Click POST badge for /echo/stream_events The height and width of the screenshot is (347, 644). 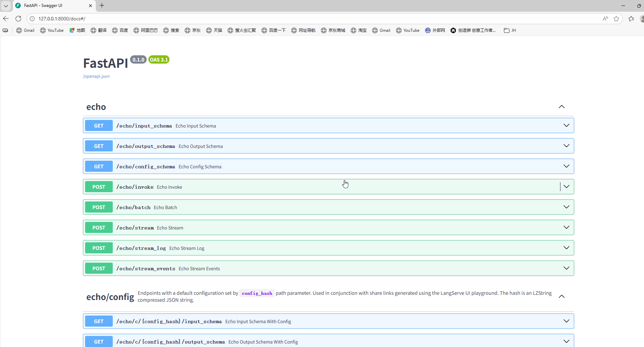pyautogui.click(x=99, y=269)
